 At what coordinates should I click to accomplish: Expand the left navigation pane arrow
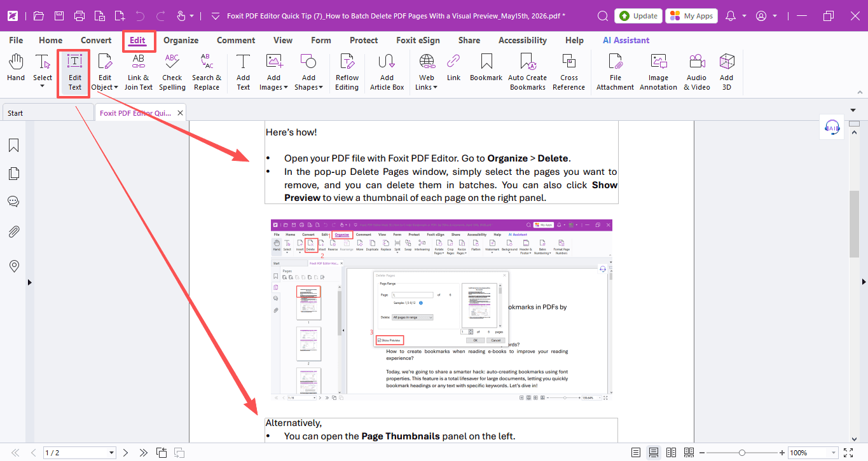tap(29, 282)
